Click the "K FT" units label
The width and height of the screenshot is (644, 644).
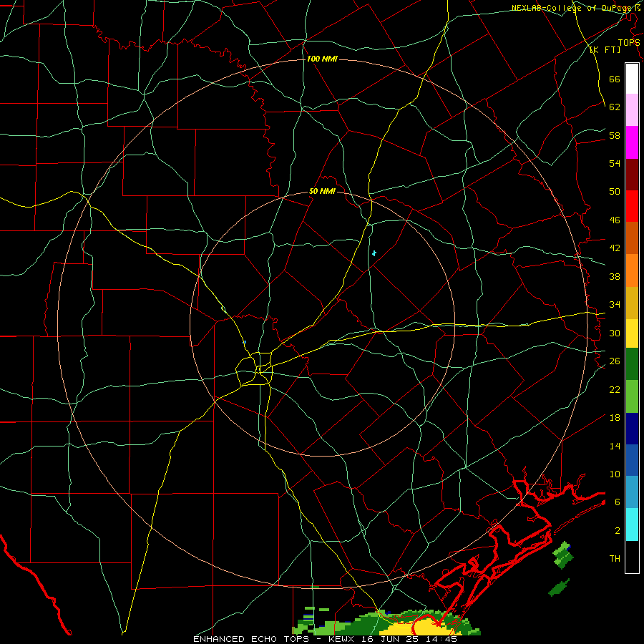605,49
